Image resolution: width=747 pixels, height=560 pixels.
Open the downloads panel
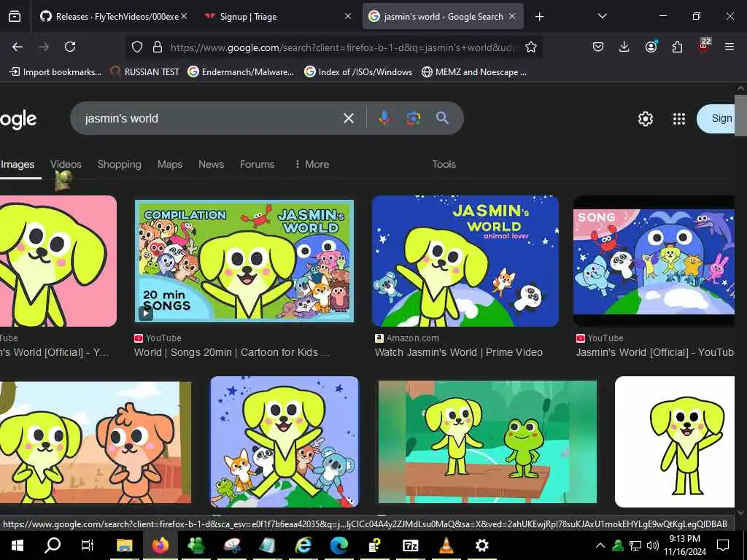point(624,47)
